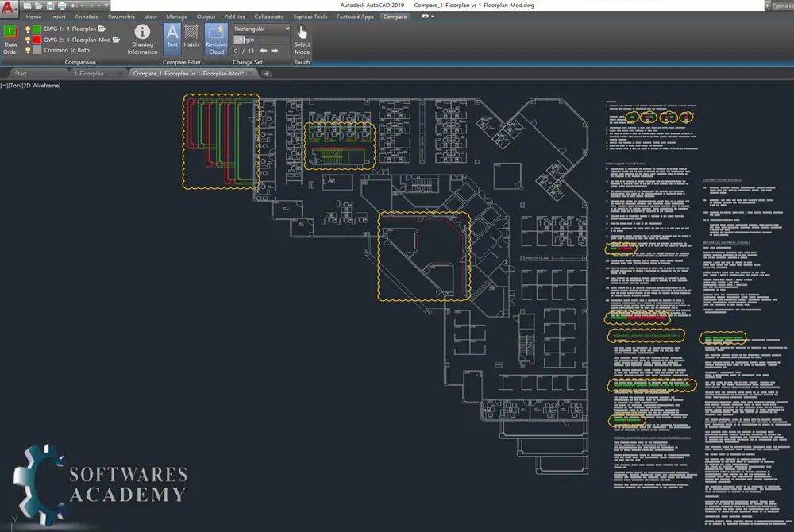Click folder icon next to DWG 2 1-Floorplan-Mod
This screenshot has height=532, width=794.
117,40
